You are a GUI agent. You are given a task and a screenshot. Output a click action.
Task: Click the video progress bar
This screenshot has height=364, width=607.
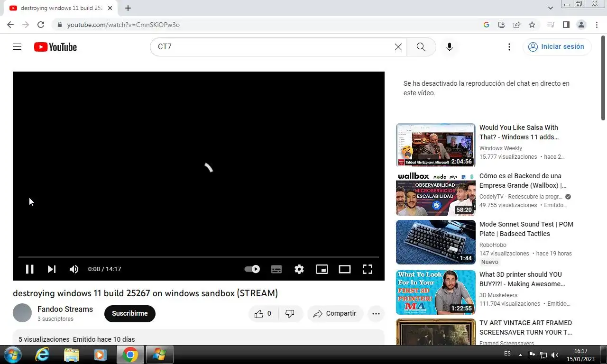click(x=199, y=257)
